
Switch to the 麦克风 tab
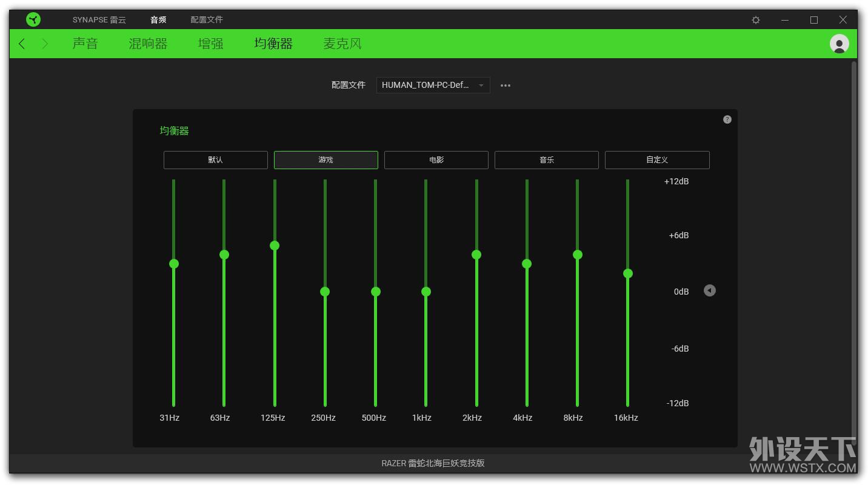[342, 44]
